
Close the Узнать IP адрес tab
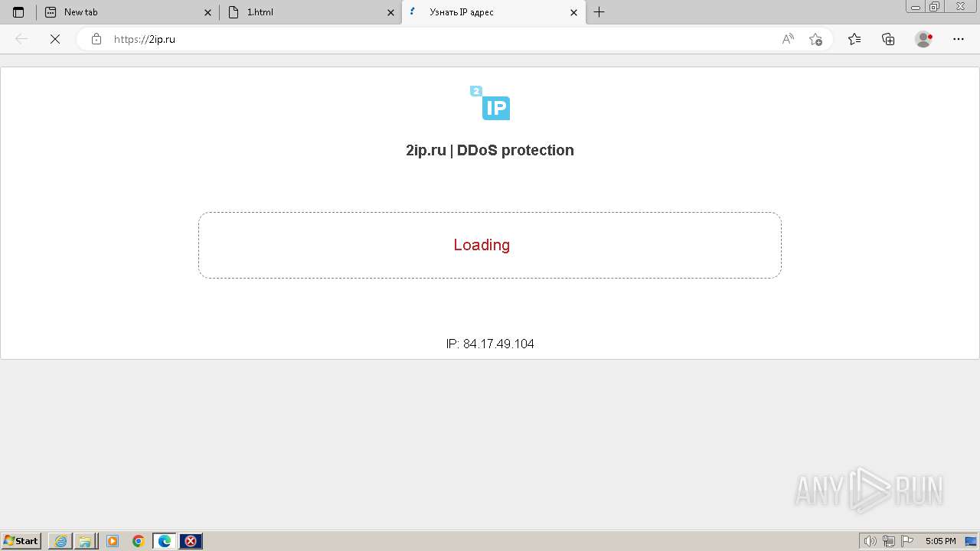click(x=574, y=12)
